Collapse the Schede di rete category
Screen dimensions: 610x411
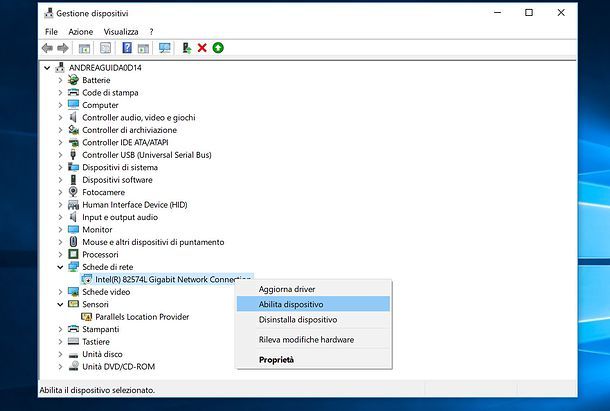(61, 267)
